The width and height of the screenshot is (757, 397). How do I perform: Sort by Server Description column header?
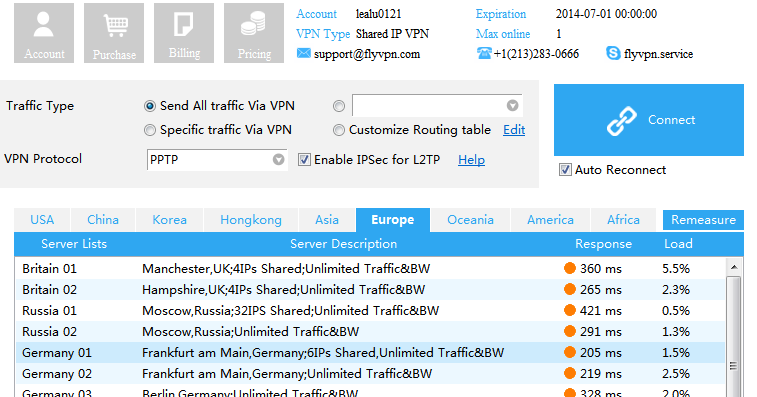343,244
